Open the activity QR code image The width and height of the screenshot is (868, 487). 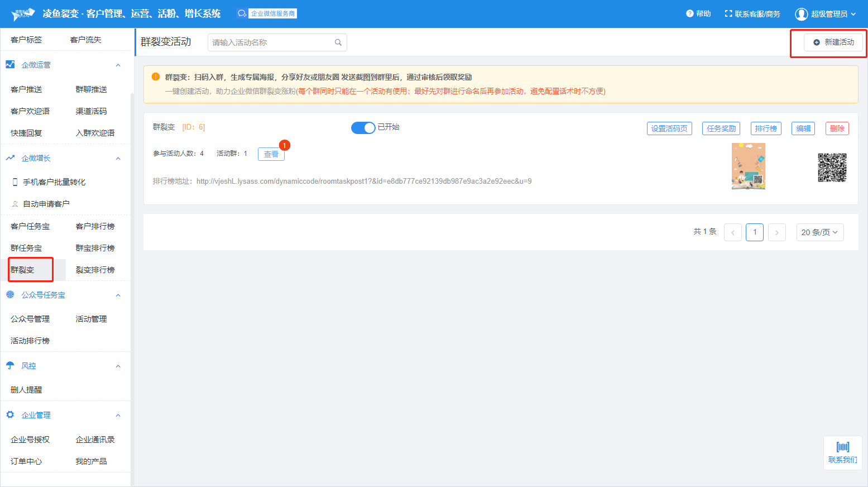(x=832, y=168)
